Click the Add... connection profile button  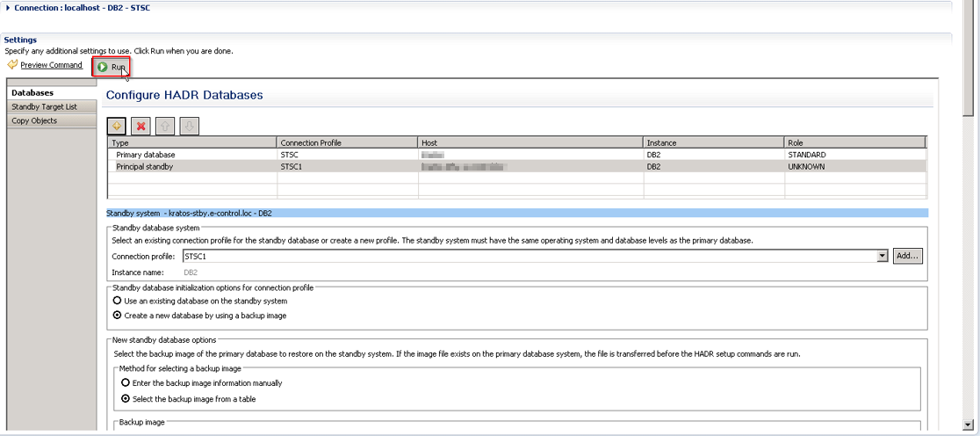908,256
